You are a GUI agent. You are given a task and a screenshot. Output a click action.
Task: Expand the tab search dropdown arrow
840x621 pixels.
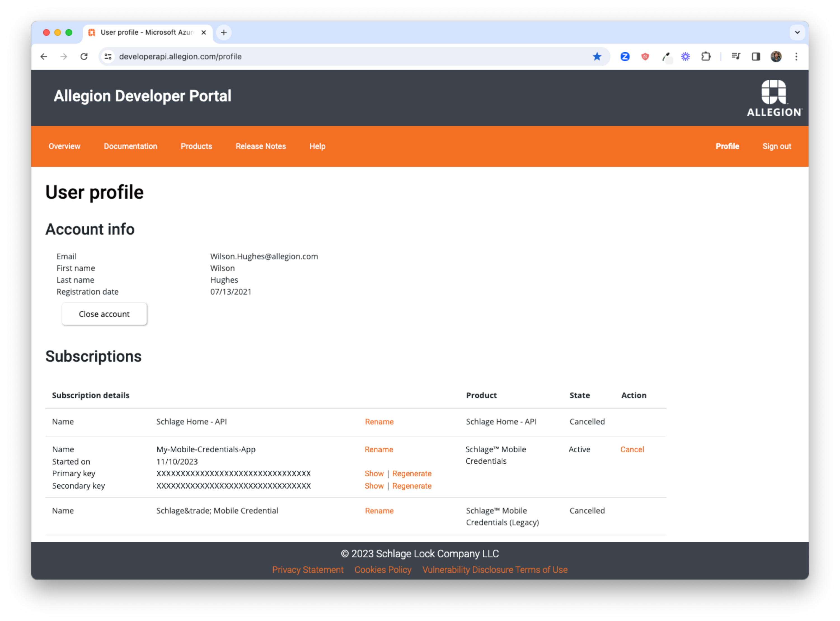click(x=797, y=32)
